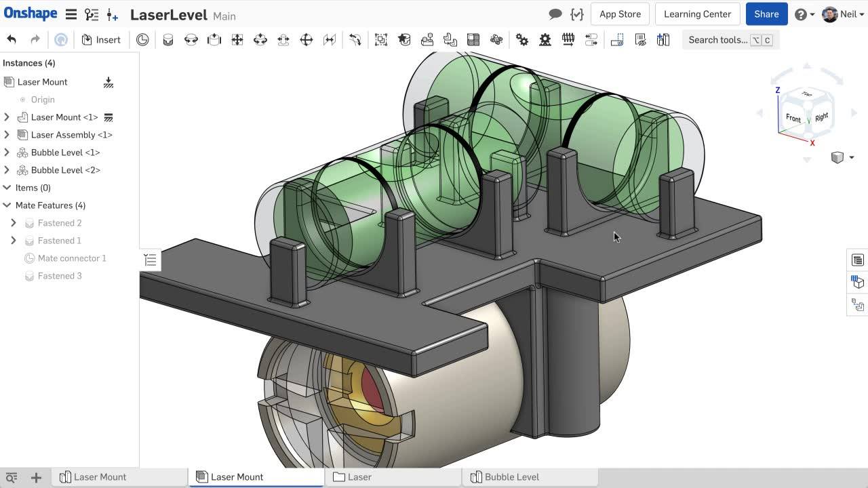Select the Mate connector 1 feature
Image resolution: width=868 pixels, height=488 pixels.
coord(72,258)
